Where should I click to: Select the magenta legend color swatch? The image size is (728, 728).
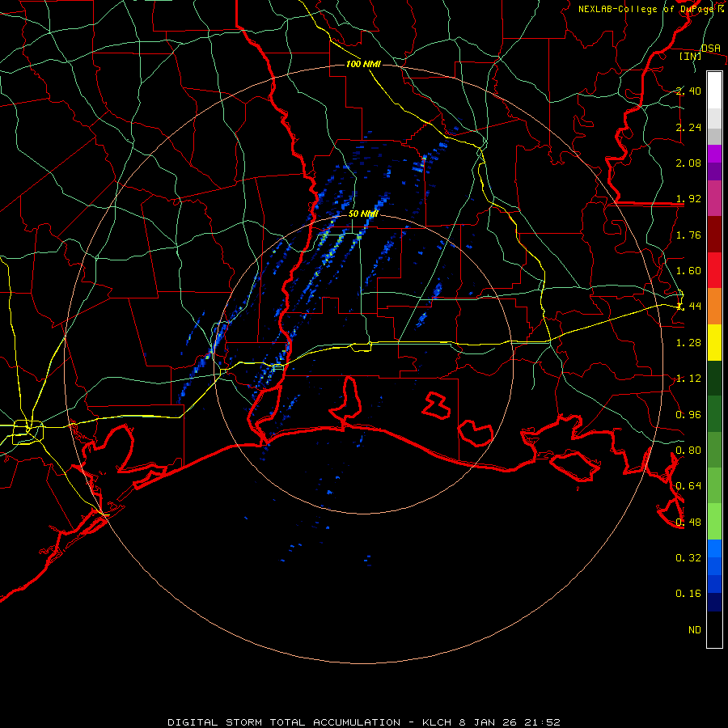click(x=714, y=154)
